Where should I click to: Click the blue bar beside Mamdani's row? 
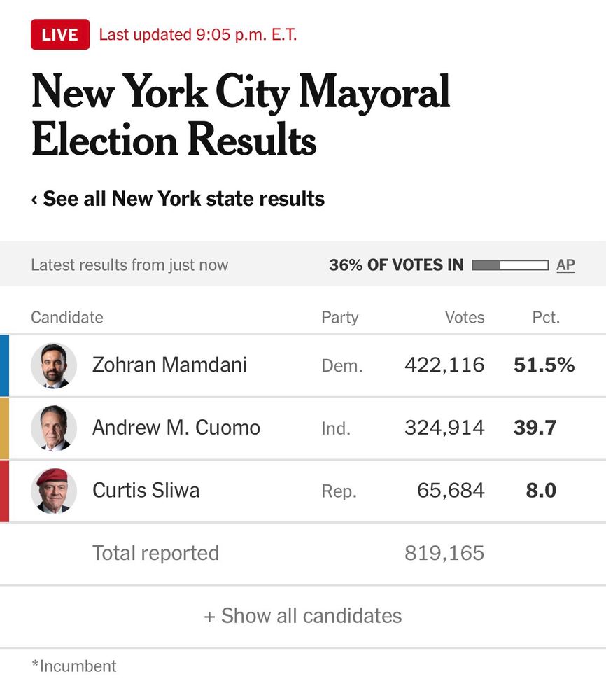pos(3,365)
